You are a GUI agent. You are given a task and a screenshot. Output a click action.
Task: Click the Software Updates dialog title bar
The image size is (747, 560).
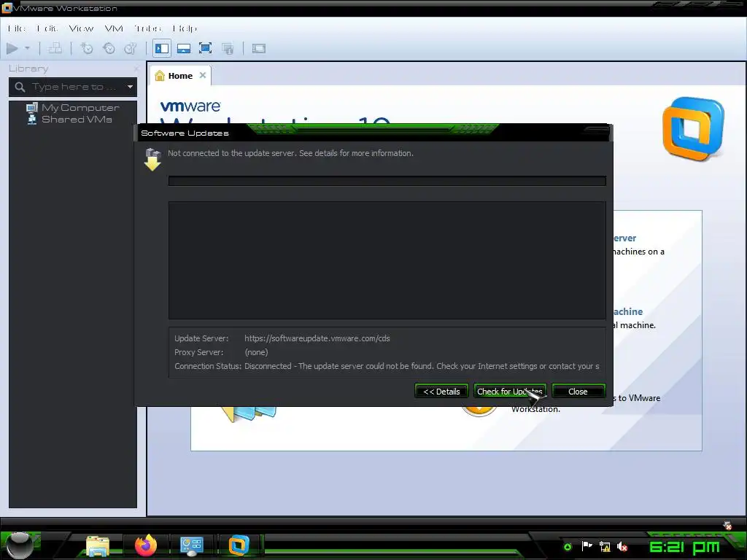pos(373,133)
